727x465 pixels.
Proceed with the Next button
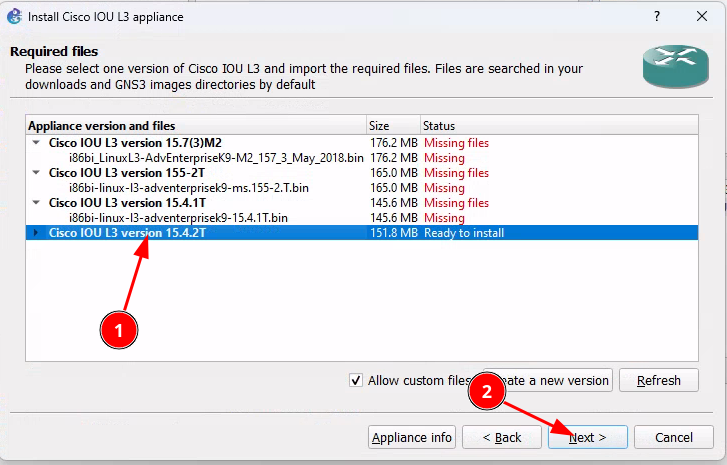[x=588, y=437]
